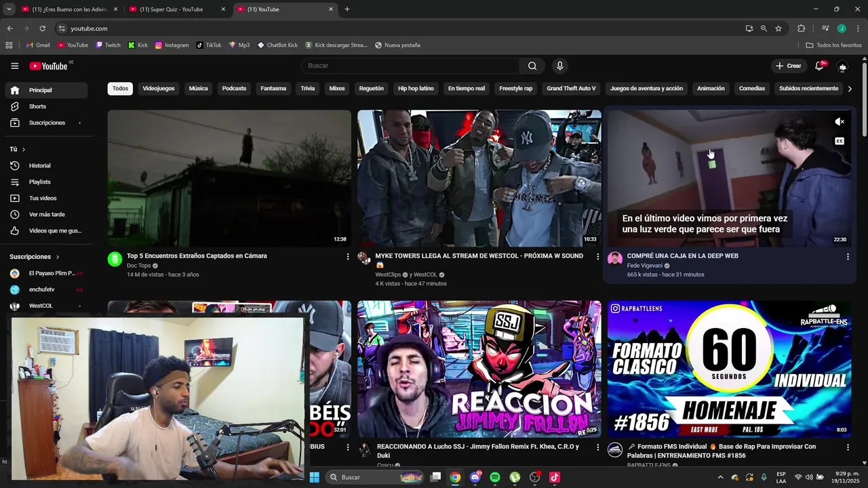Open YouTube notifications bell
The height and width of the screenshot is (488, 868).
click(x=819, y=66)
